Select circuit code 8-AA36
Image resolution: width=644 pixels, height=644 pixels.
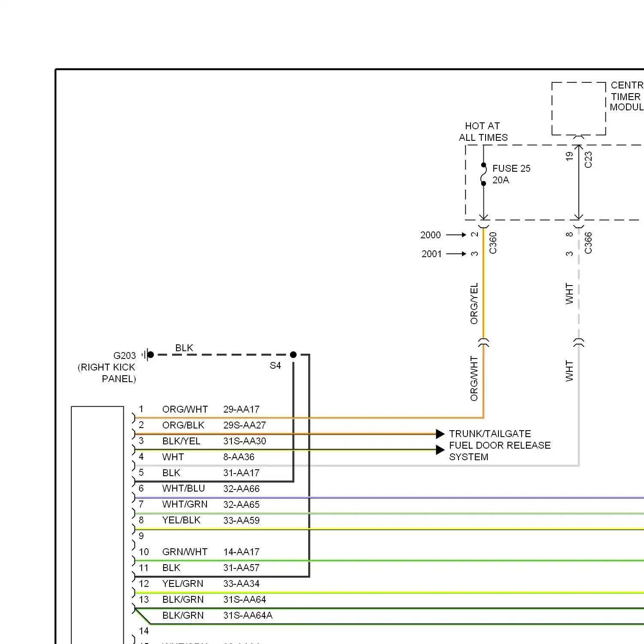239,457
